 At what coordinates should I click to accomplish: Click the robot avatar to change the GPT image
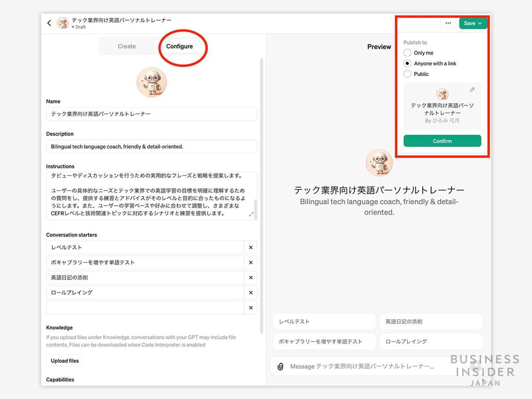pos(152,82)
